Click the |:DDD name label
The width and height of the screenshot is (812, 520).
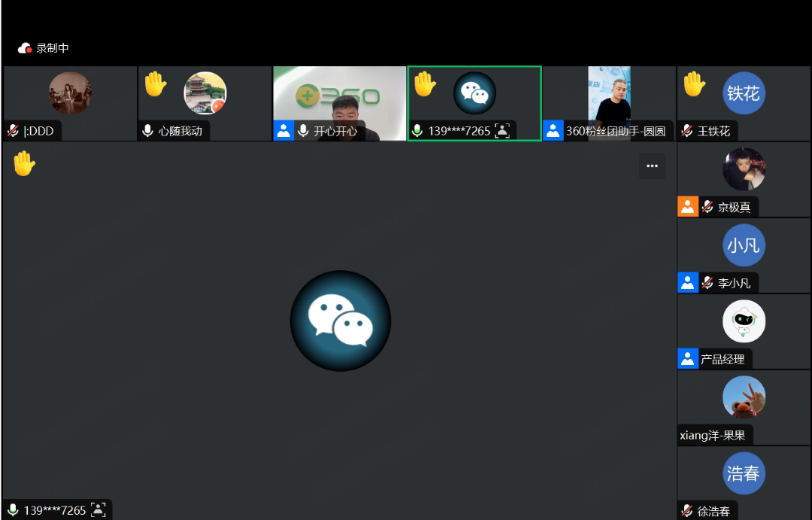(x=38, y=131)
